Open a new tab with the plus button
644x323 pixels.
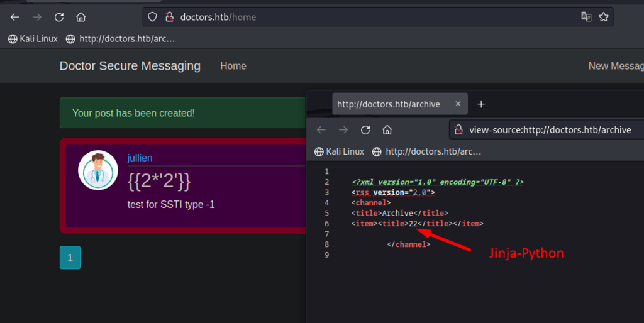pyautogui.click(x=481, y=104)
